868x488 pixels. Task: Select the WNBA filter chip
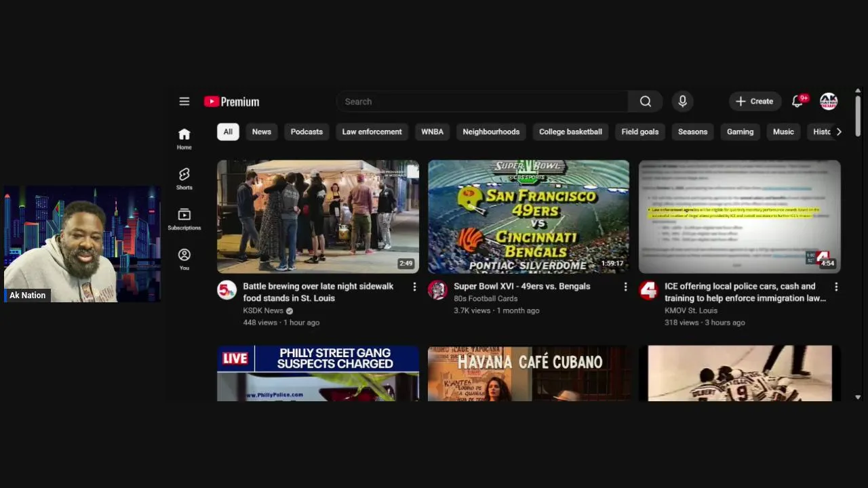tap(432, 131)
